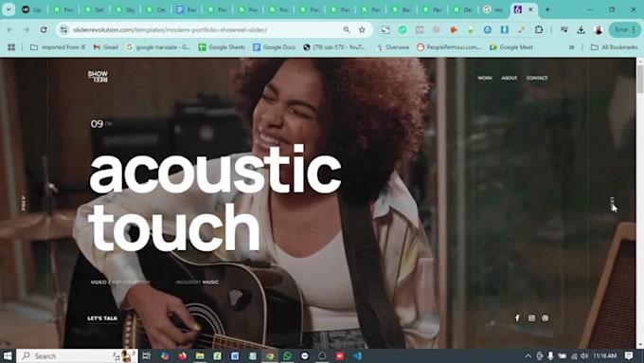
Task: Click the slide counter 09
Action: (x=97, y=124)
